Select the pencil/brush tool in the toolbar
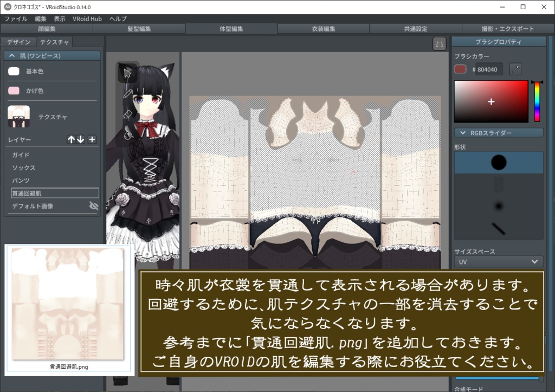 pyautogui.click(x=127, y=93)
